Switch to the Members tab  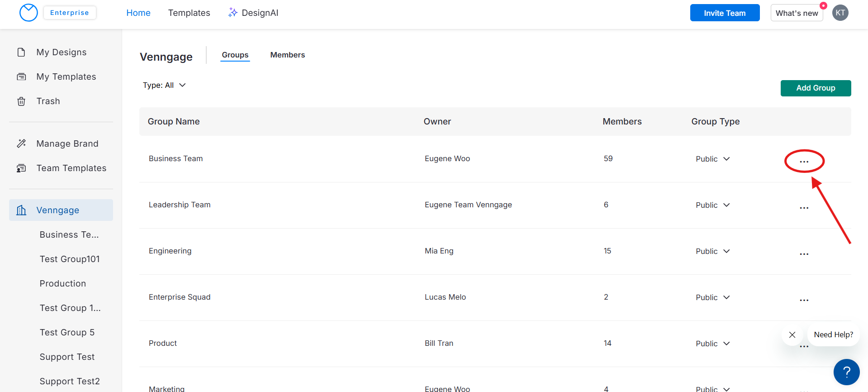[287, 55]
